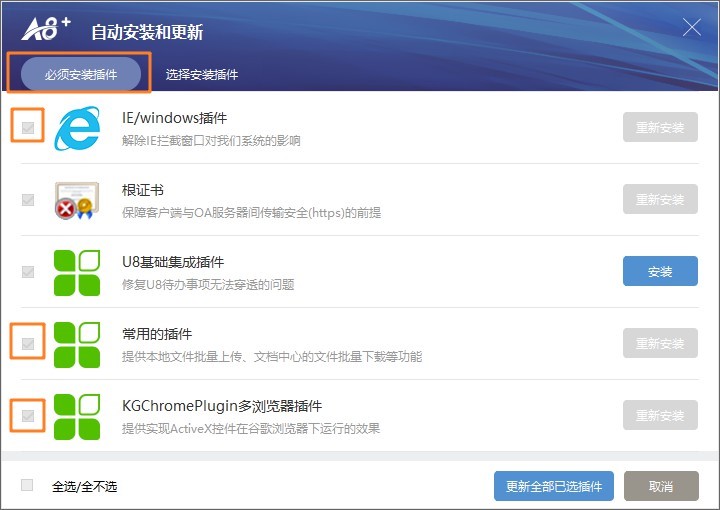Viewport: 720px width, 510px height.
Task: Switch to 必须安装插件 tab
Action: click(x=80, y=74)
